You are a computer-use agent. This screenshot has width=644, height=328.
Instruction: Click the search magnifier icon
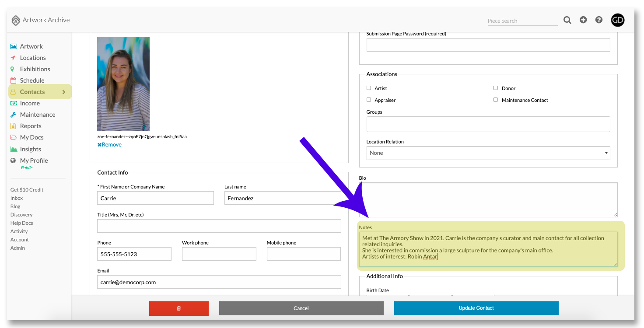(x=567, y=20)
